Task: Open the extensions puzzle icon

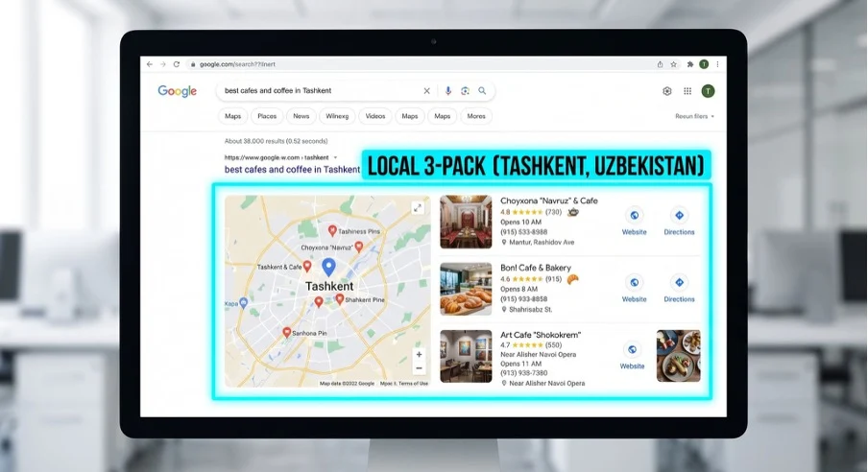Action: 689,64
